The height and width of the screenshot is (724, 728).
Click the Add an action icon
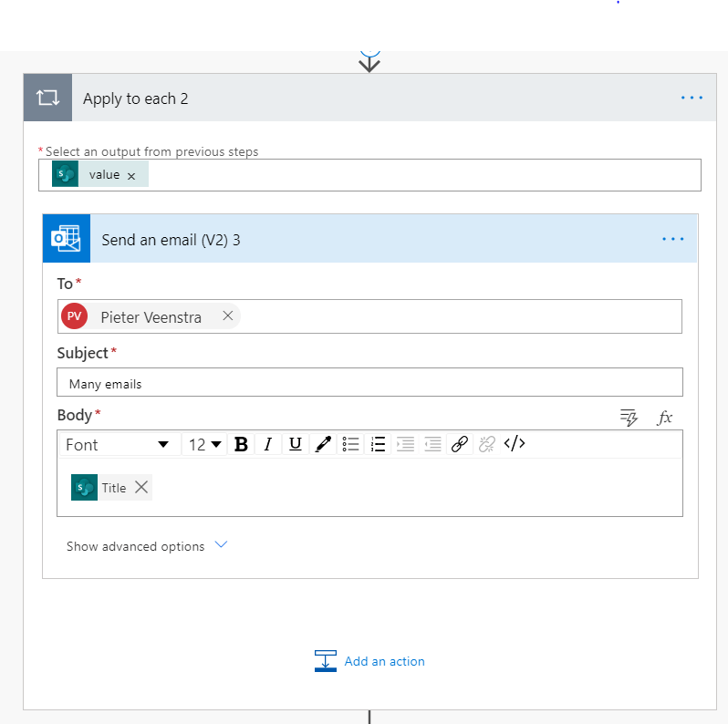click(x=326, y=661)
